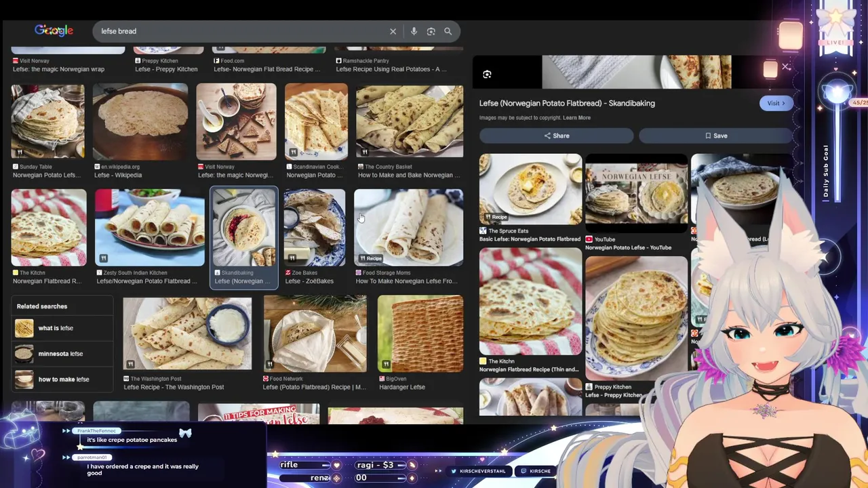This screenshot has width=868, height=488.
Task: Open the Learn More copyright link
Action: [576, 118]
